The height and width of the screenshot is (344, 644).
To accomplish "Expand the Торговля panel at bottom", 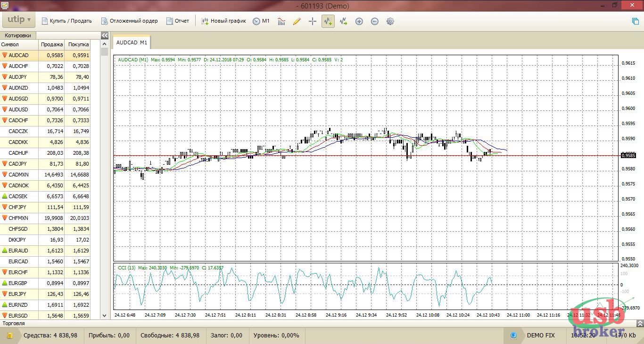I will [639, 323].
